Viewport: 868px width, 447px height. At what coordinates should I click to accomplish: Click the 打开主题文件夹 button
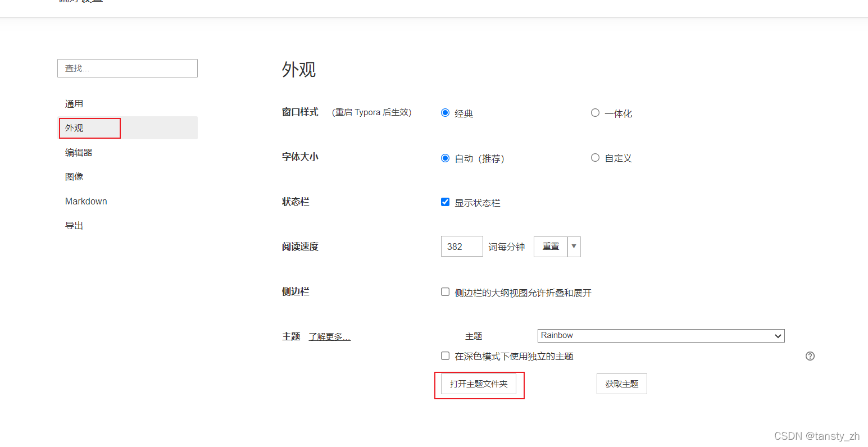pos(479,384)
